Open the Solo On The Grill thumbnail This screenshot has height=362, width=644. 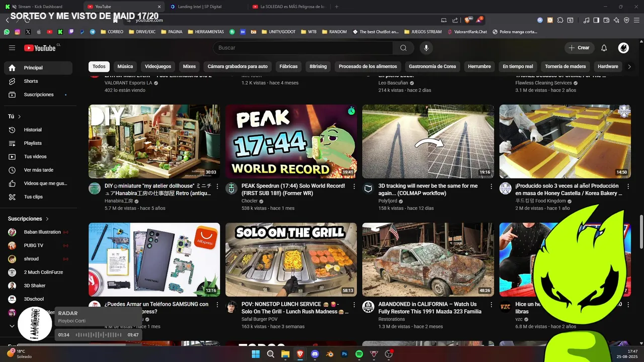click(x=291, y=259)
